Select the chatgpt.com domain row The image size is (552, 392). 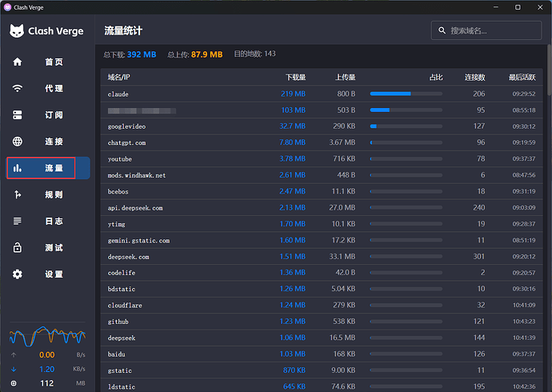point(322,142)
